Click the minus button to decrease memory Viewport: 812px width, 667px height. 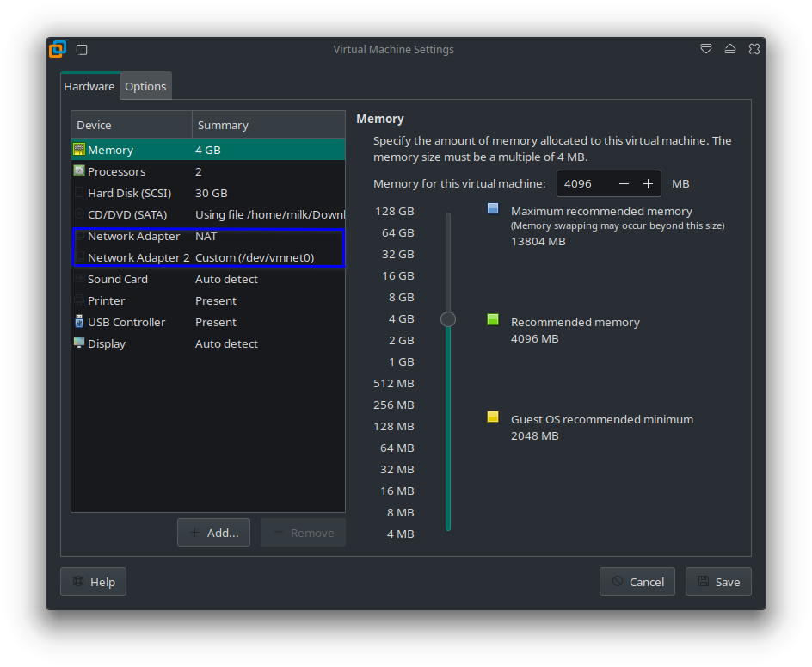tap(624, 184)
